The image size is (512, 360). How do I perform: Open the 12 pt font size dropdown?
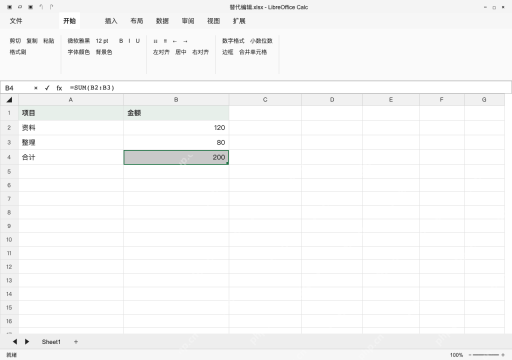point(102,41)
